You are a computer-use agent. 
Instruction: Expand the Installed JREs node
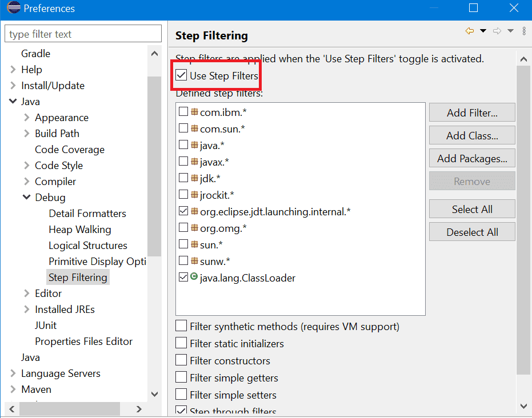point(27,310)
